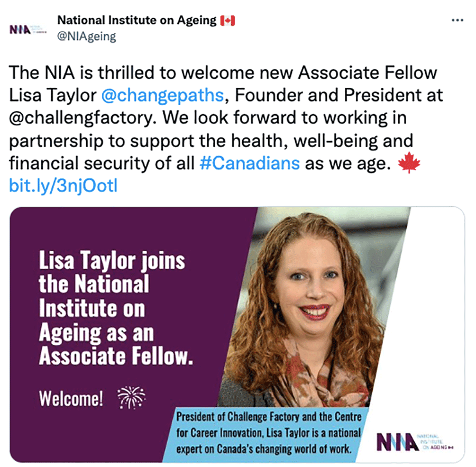Click the 'Lisa Taylor joins' headline in image
This screenshot has height=467, width=476.
tap(112, 261)
